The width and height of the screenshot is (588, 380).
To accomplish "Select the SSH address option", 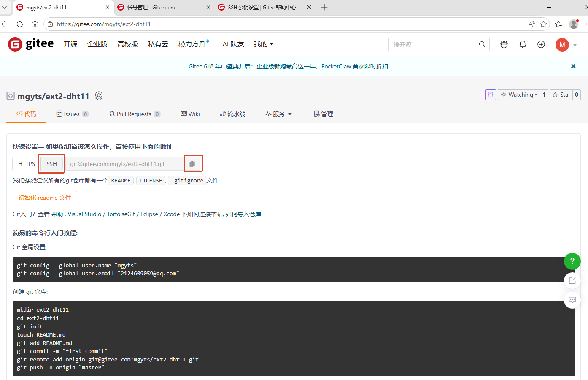I will [51, 164].
